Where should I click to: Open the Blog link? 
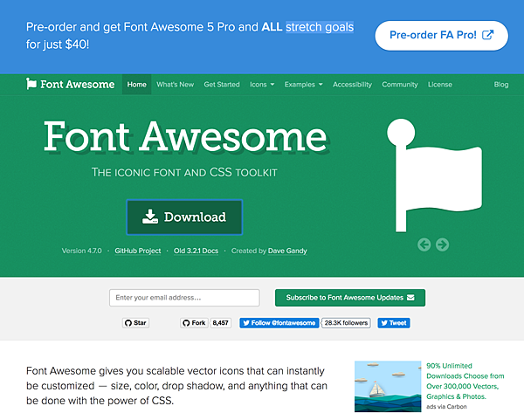coord(501,85)
